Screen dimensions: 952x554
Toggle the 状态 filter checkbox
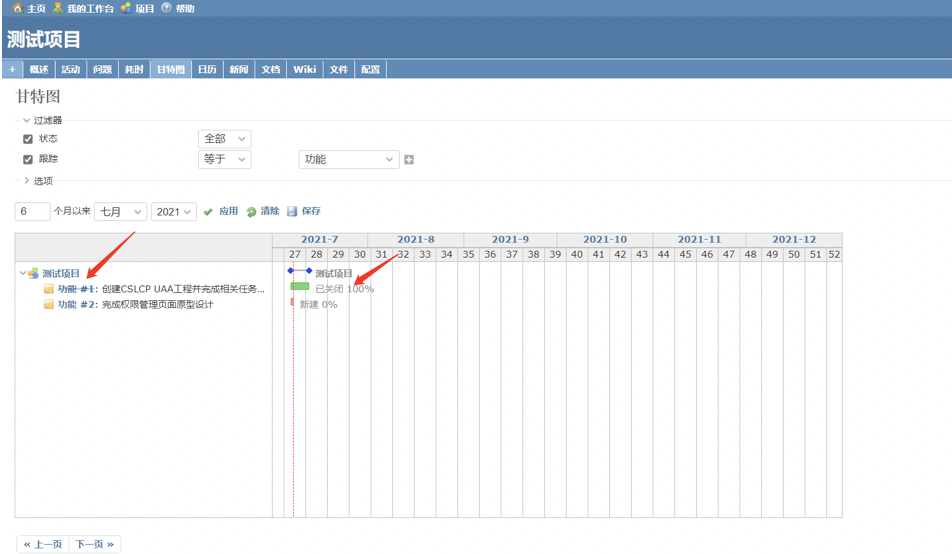[x=28, y=139]
